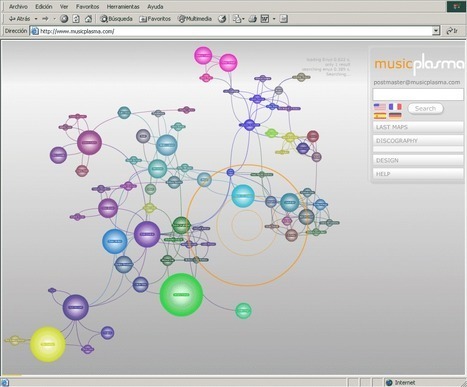Click the musicplasma search text field
The height and width of the screenshot is (387, 467).
coord(418,94)
